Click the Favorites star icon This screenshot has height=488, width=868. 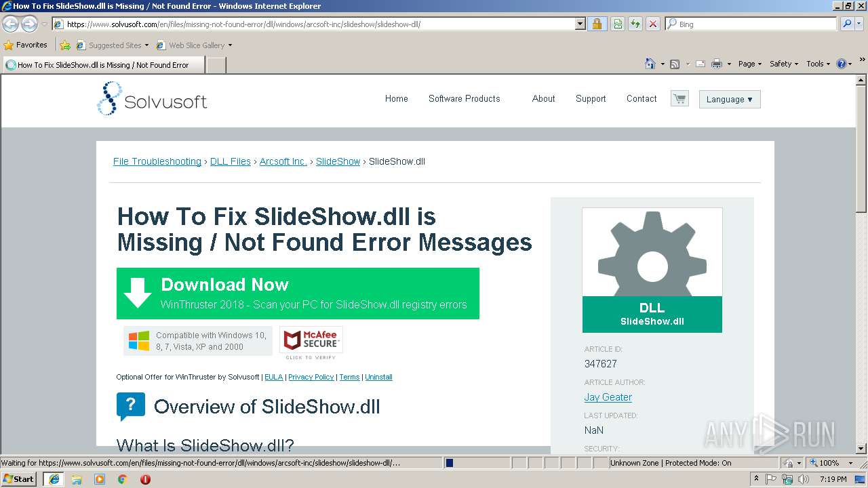click(x=8, y=45)
